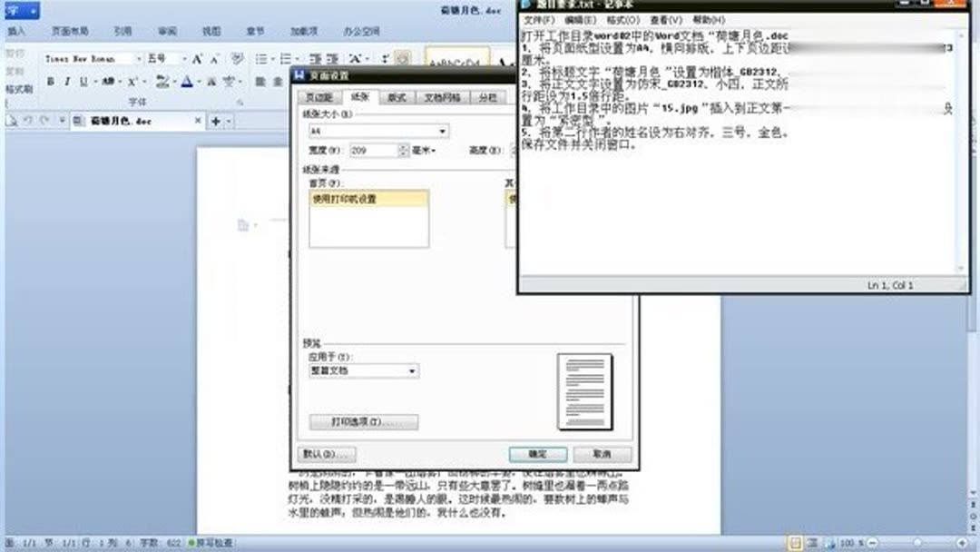Select the underline icon on the ribbon
The image size is (980, 552).
pos(82,81)
